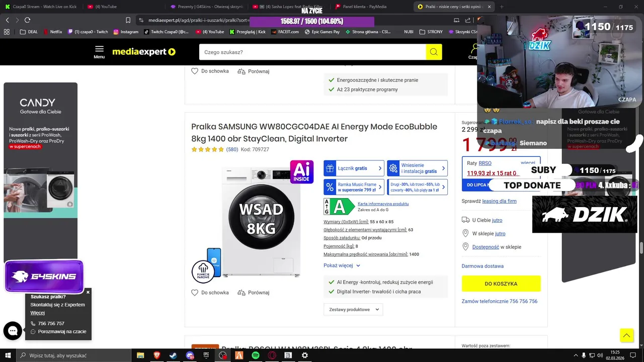Click Więcej in expert popup
Screen dimensions: 644x362
pos(37,313)
